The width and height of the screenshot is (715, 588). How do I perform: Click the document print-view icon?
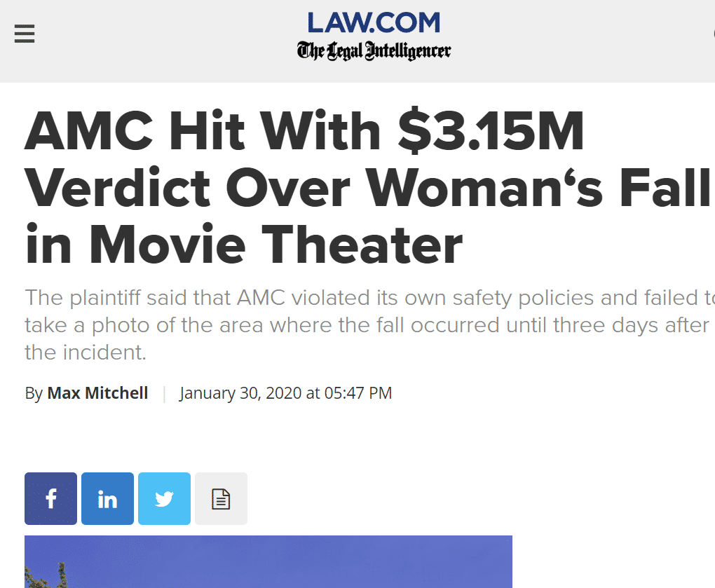(221, 499)
